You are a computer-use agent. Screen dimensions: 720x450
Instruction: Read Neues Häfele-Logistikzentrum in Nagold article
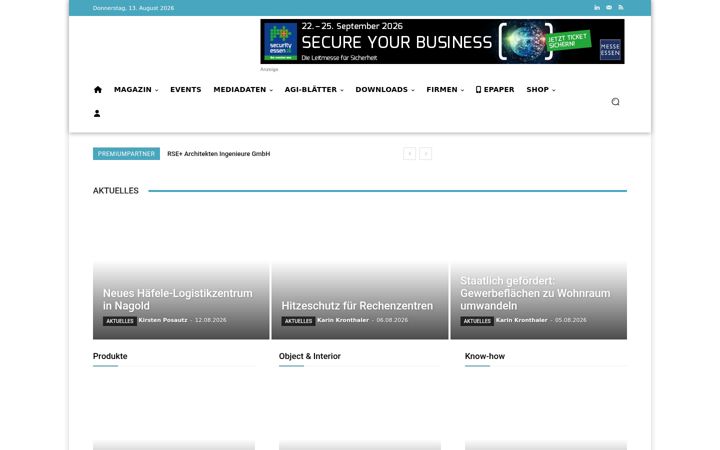[x=178, y=299]
